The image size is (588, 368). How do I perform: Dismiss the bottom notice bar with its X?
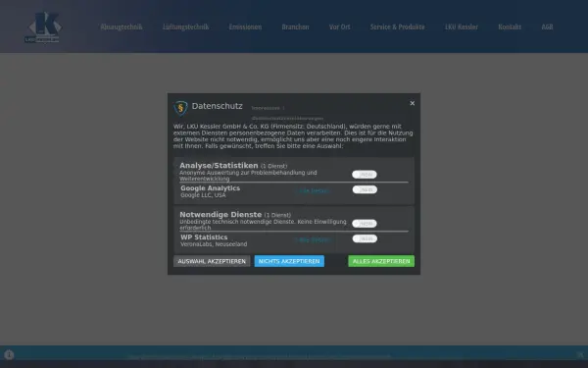click(580, 355)
